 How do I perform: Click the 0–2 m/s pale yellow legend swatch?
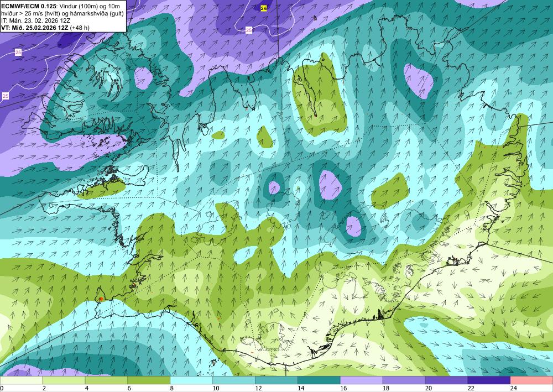(x=21, y=380)
